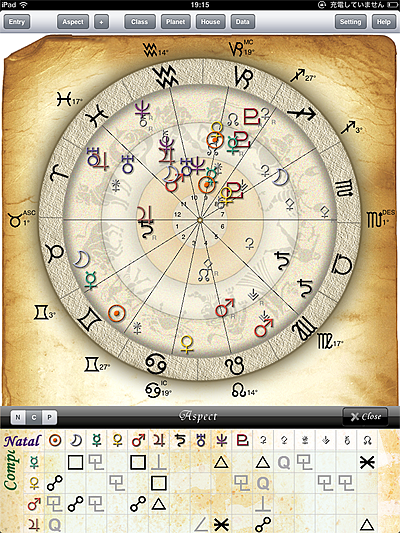Tap the Venus symbol near the Cancer sign
Viewport: 400px width, 533px height.
(x=187, y=344)
